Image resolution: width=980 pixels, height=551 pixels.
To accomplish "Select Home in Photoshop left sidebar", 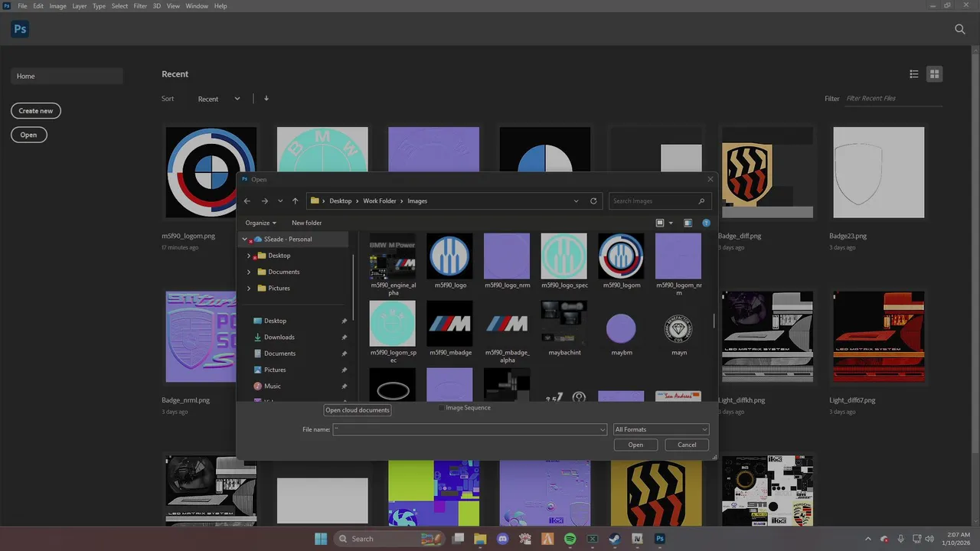I will (67, 76).
